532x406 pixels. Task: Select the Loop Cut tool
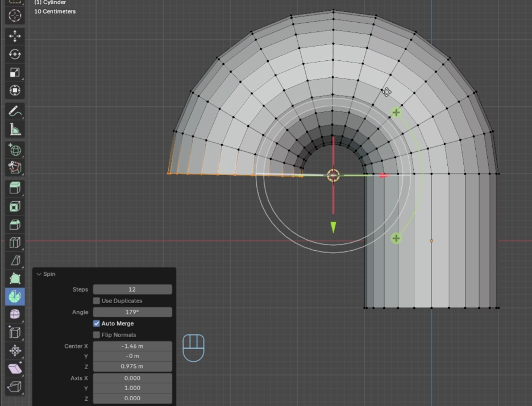pos(15,242)
